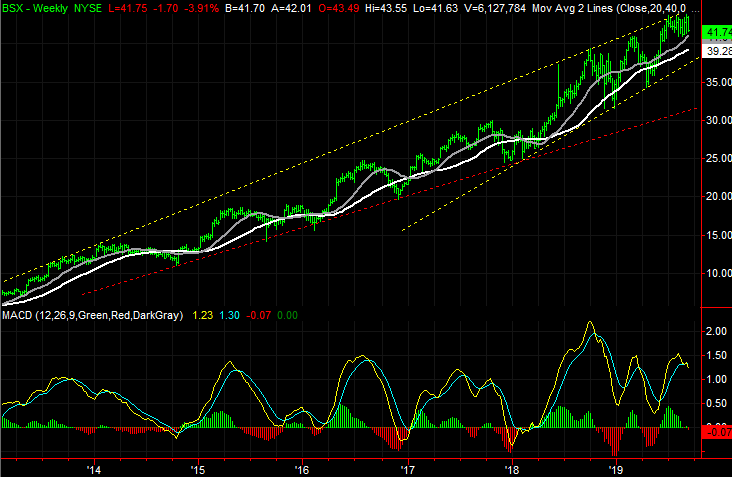Click the 15.00 price axis label
The height and width of the screenshot is (477, 732).
point(718,235)
